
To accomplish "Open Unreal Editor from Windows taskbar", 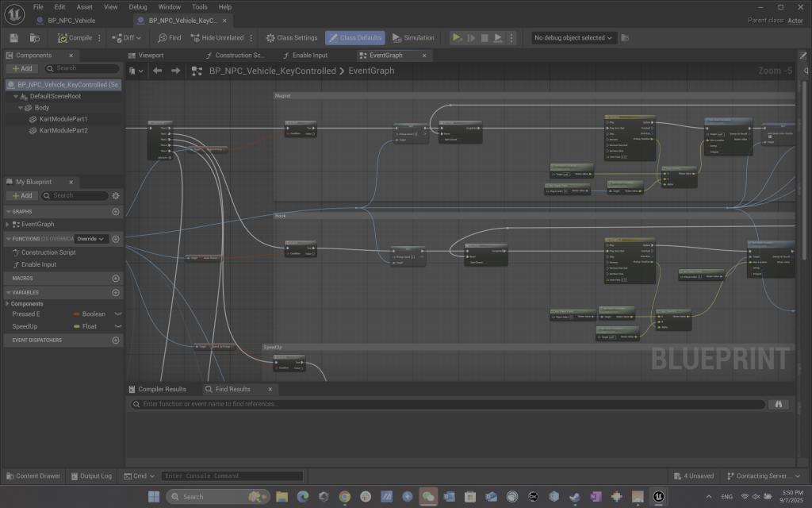I will [658, 497].
